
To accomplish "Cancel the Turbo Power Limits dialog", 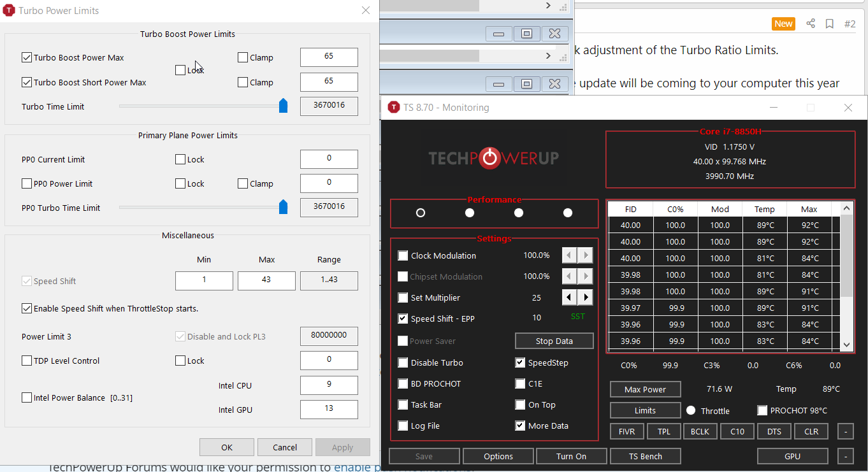I will [x=285, y=447].
